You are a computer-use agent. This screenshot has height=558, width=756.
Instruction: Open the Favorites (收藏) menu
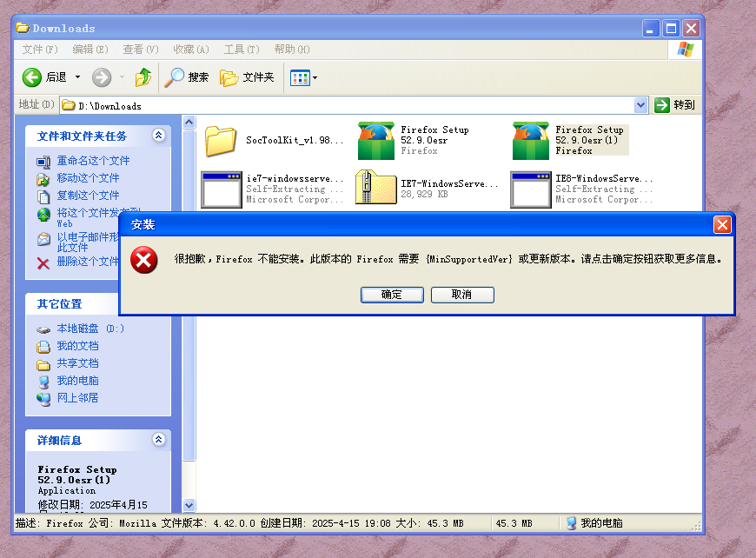(191, 50)
